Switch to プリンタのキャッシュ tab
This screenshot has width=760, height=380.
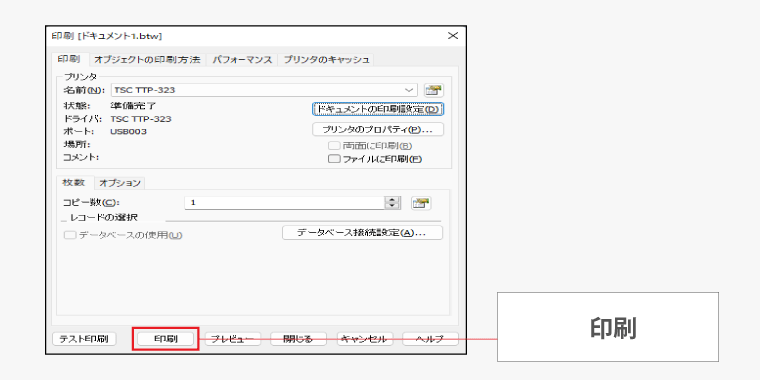[x=326, y=60]
